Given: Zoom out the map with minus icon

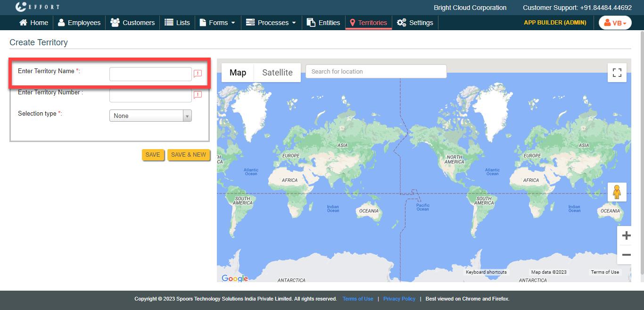Looking at the screenshot, I should tap(626, 255).
